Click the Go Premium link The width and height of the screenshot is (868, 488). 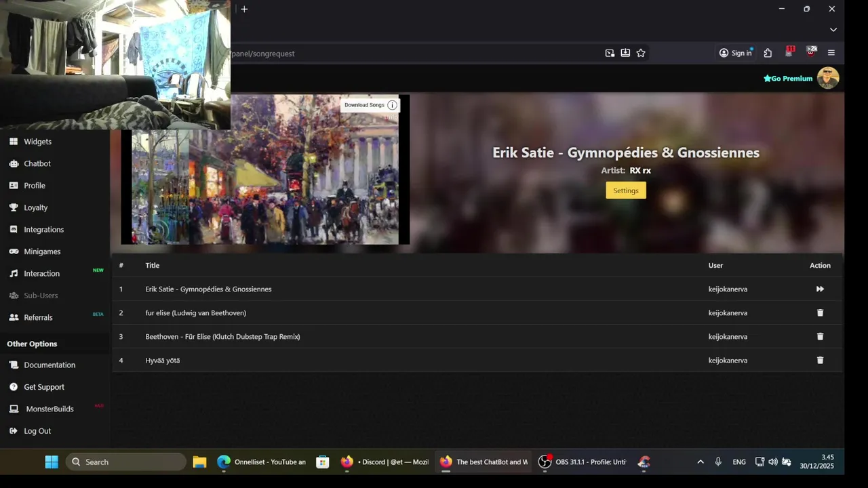click(788, 79)
